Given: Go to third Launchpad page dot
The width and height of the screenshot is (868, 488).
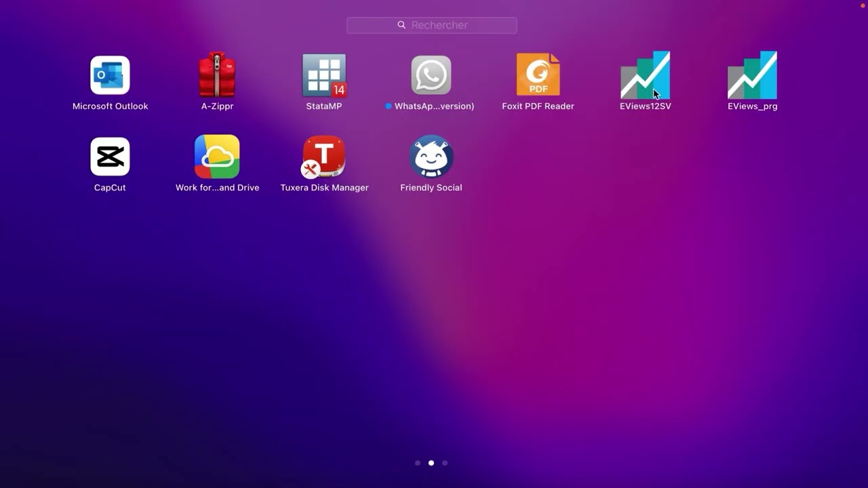Looking at the screenshot, I should (445, 463).
